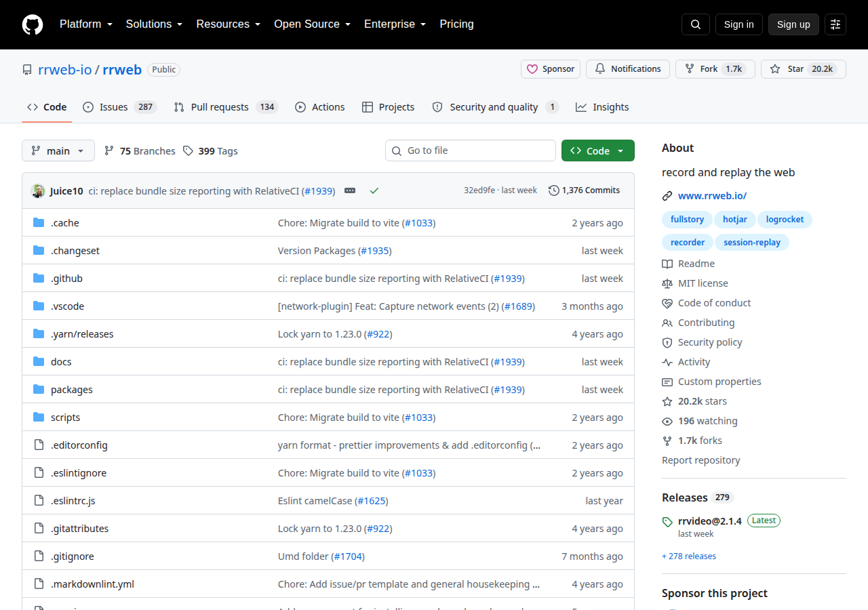Image resolution: width=868 pixels, height=610 pixels.
Task: Open the Projects tab
Action: pos(389,107)
